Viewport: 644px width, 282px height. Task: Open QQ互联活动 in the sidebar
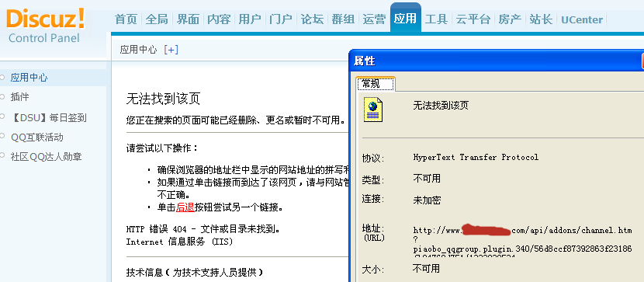[37, 138]
